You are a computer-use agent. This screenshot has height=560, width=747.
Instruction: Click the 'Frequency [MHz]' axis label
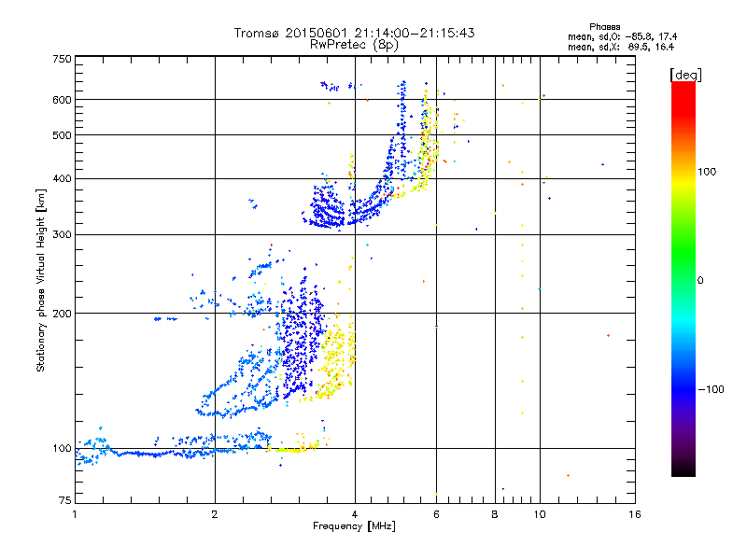(x=354, y=526)
